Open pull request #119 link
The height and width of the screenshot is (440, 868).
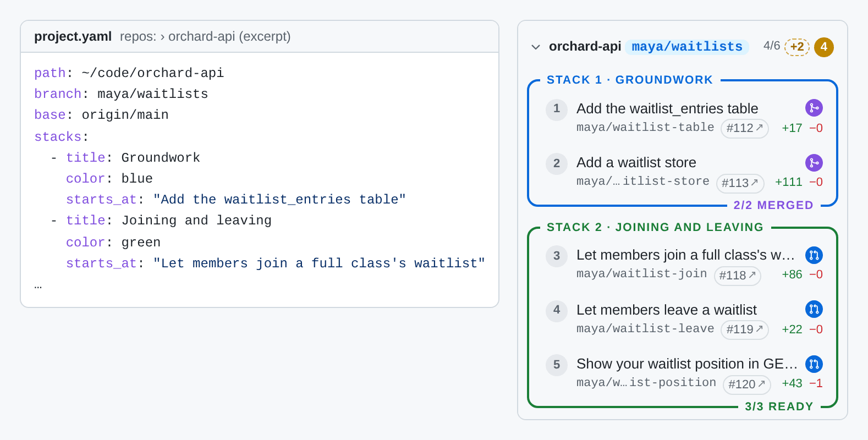click(745, 329)
